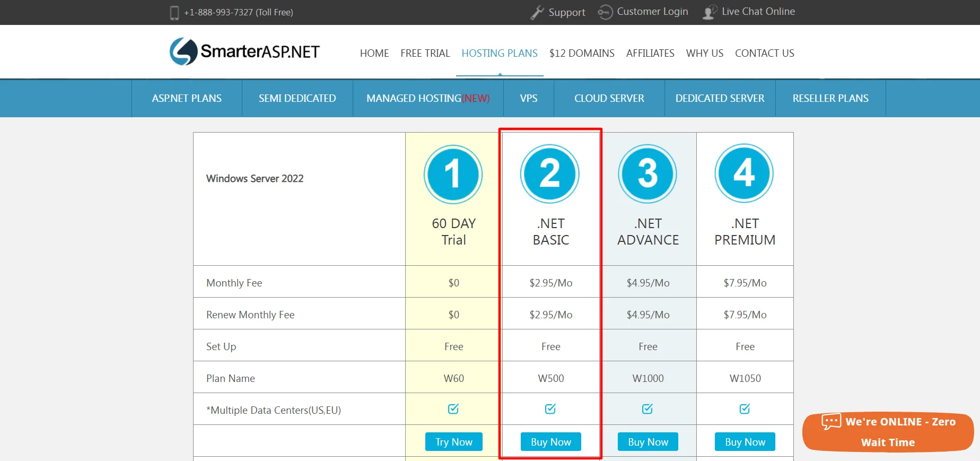980x461 pixels.
Task: Click the Customer Login link
Action: click(x=652, y=12)
